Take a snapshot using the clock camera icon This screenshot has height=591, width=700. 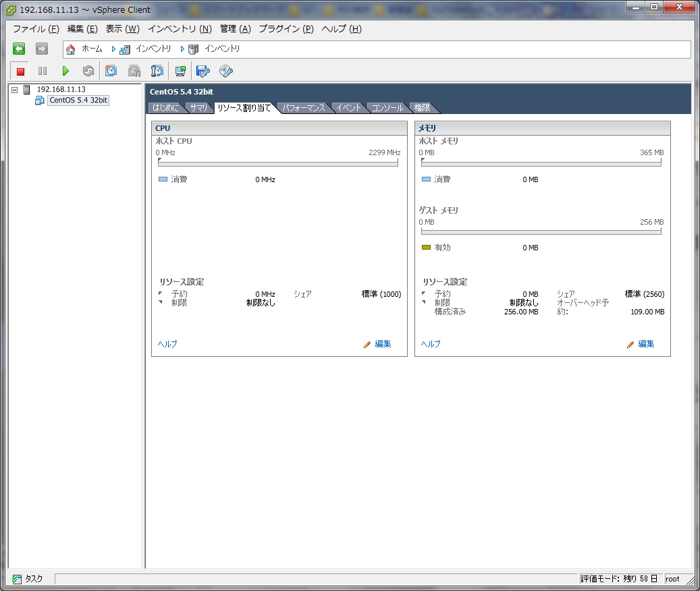click(x=111, y=71)
